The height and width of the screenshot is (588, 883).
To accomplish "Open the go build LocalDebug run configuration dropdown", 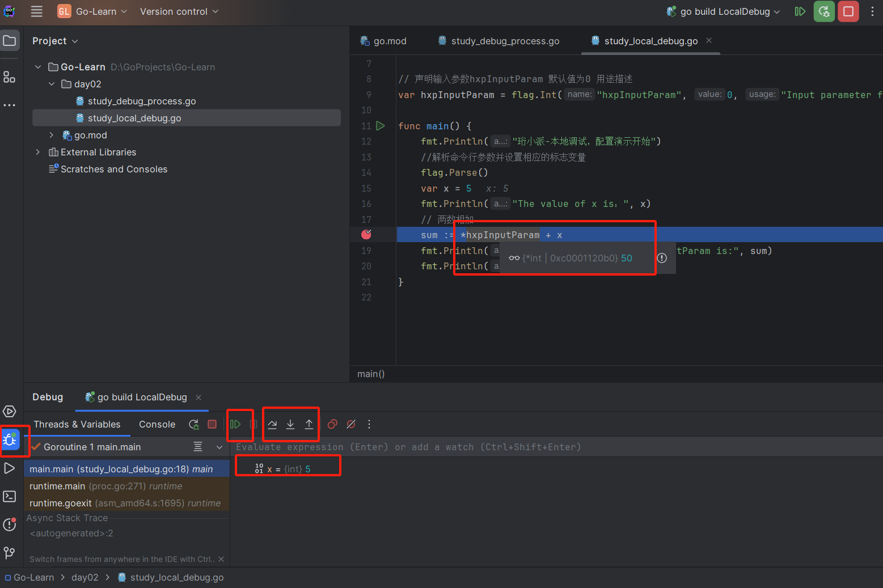I will (x=722, y=11).
